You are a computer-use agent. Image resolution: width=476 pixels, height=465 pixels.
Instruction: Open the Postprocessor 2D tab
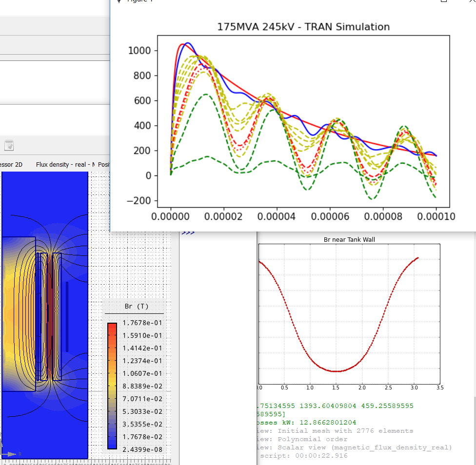(x=11, y=165)
